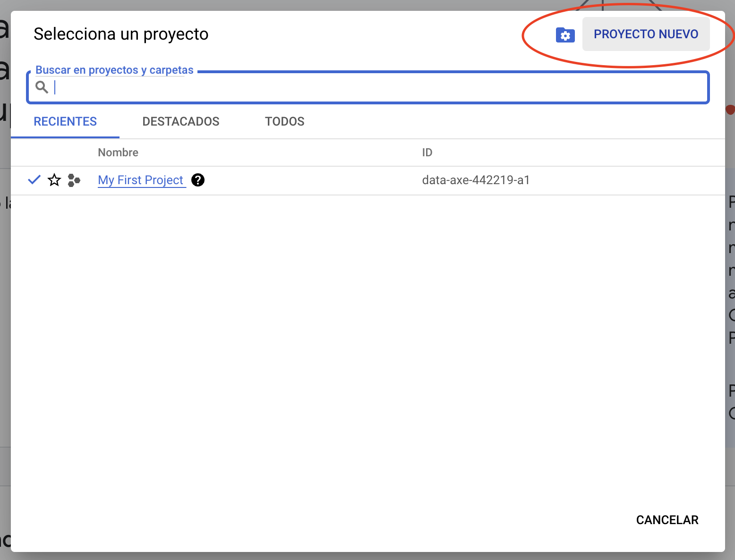Image resolution: width=735 pixels, height=560 pixels.
Task: Click the question mark badge icon
Action: [198, 180]
